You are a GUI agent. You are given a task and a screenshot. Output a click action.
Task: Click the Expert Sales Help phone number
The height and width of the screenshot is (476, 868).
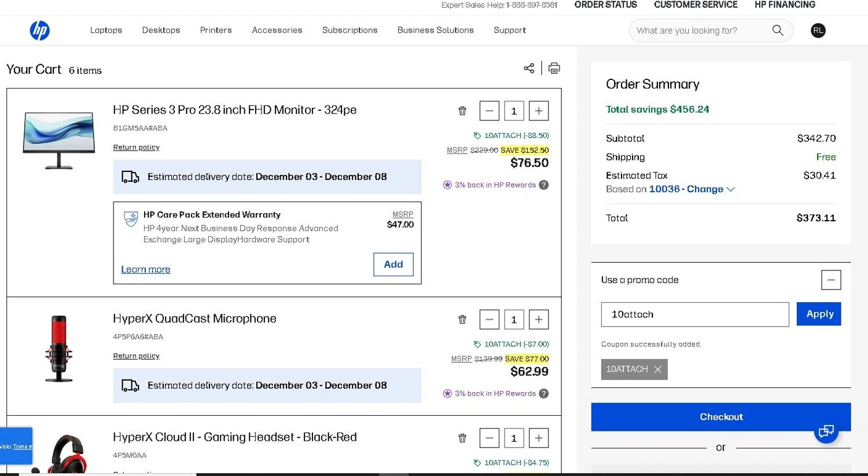[532, 5]
